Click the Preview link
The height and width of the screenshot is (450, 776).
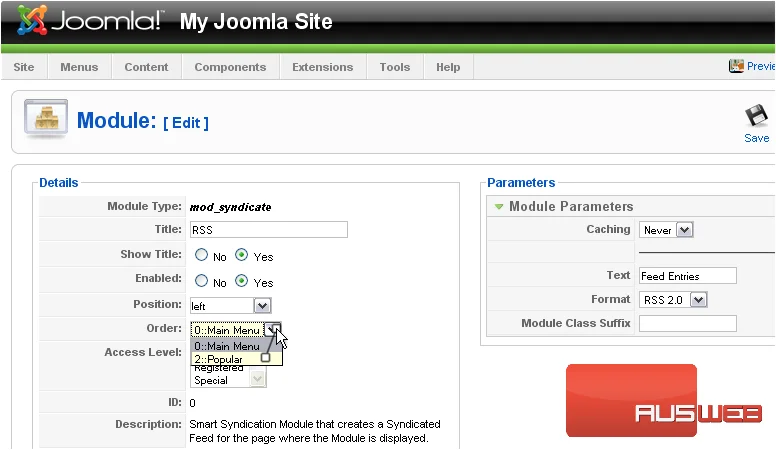click(761, 66)
